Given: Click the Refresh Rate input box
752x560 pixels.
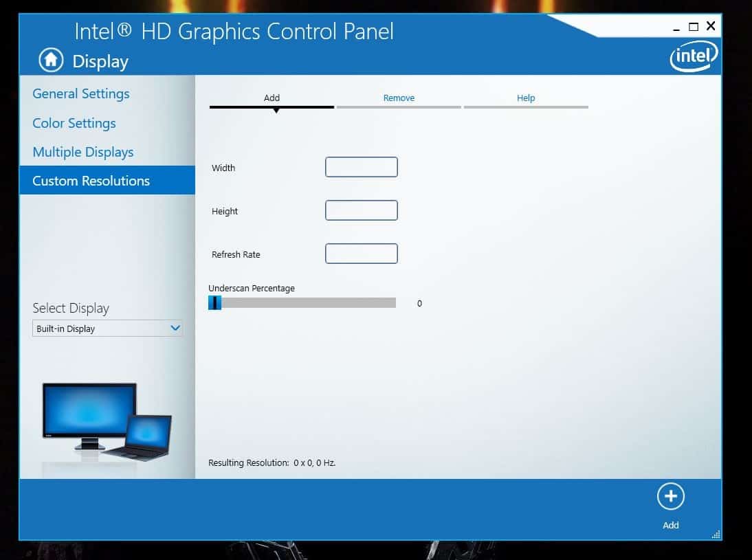Looking at the screenshot, I should [x=361, y=253].
